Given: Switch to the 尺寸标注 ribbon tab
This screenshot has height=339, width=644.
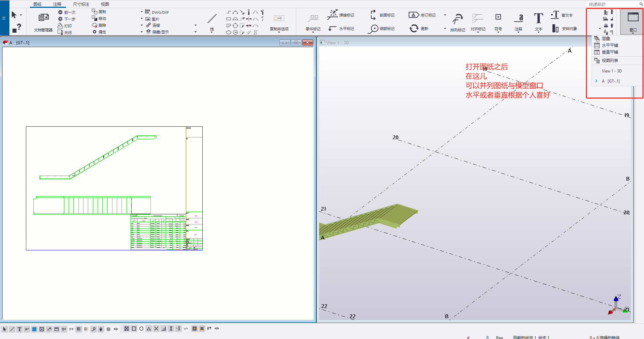Looking at the screenshot, I should point(81,4).
